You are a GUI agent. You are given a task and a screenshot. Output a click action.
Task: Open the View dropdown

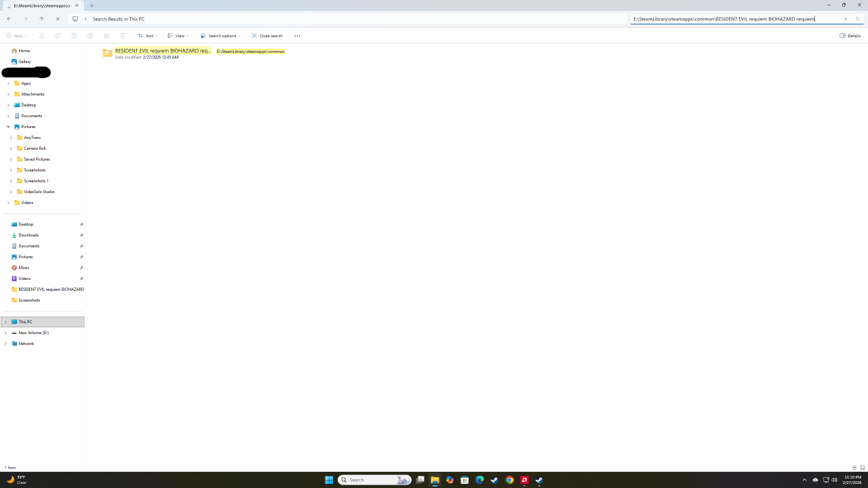177,36
